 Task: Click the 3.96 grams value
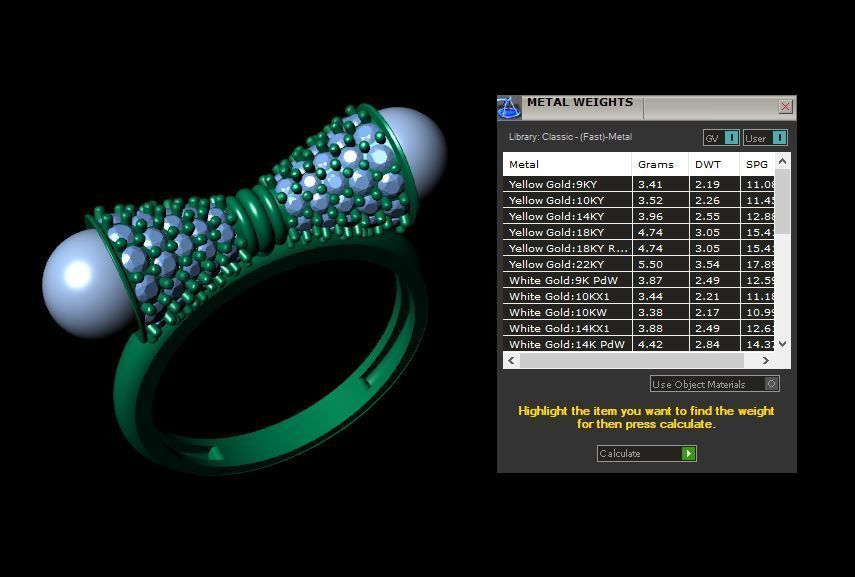(x=651, y=217)
